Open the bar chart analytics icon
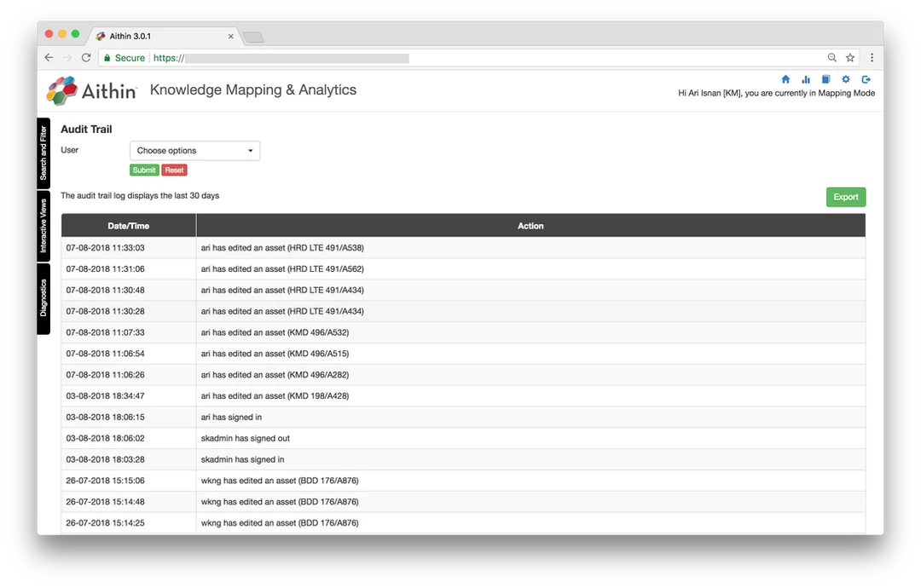This screenshot has height=588, width=921. (x=806, y=79)
